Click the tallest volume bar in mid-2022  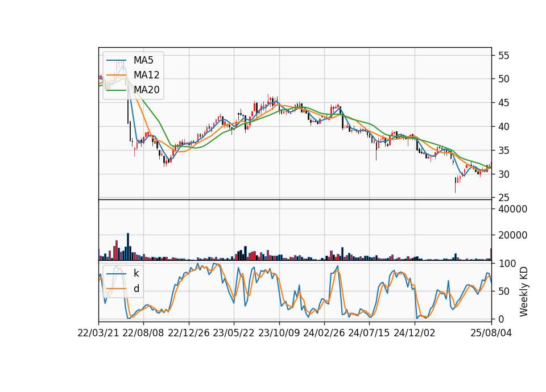[128, 247]
